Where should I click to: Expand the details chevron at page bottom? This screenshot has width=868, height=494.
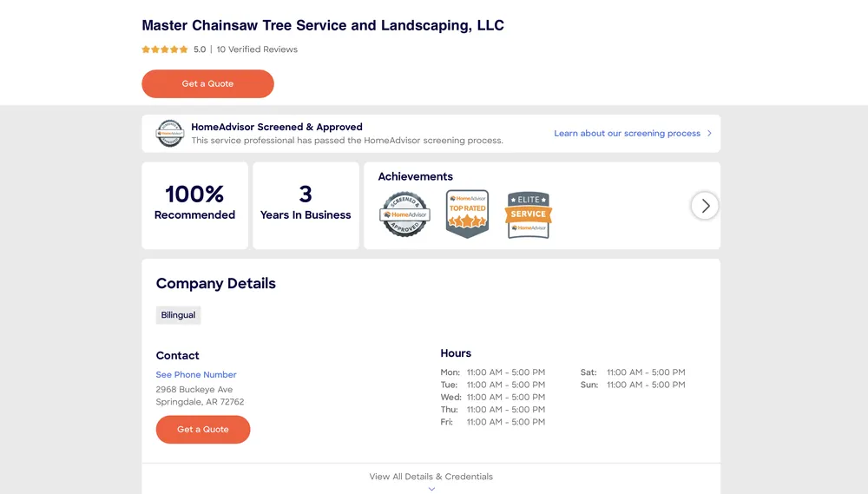431,489
